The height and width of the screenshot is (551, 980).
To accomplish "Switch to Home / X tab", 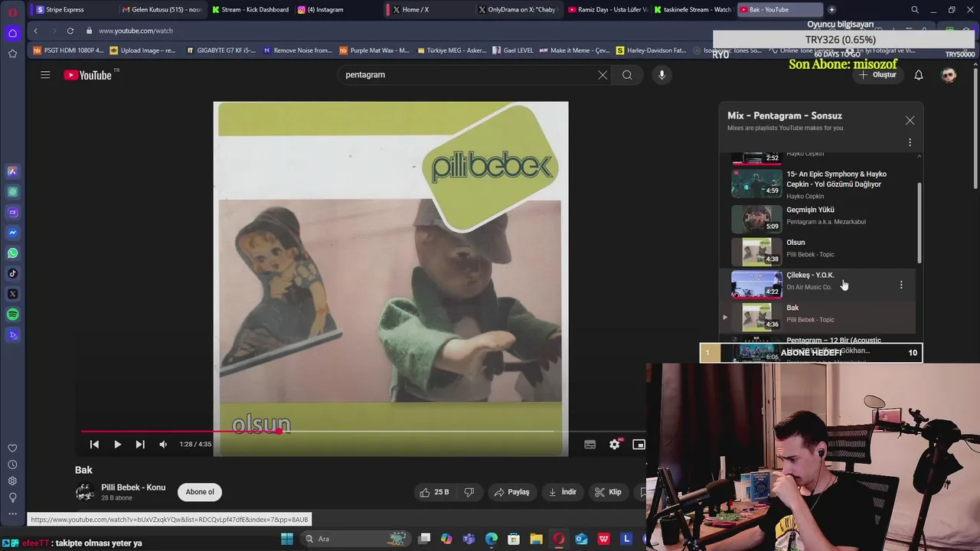I will [426, 10].
